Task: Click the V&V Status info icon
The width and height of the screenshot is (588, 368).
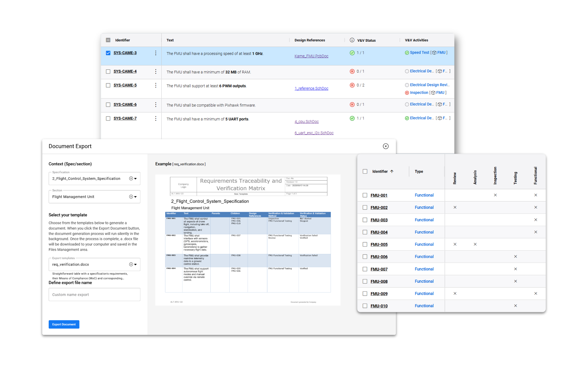Action: pos(352,40)
